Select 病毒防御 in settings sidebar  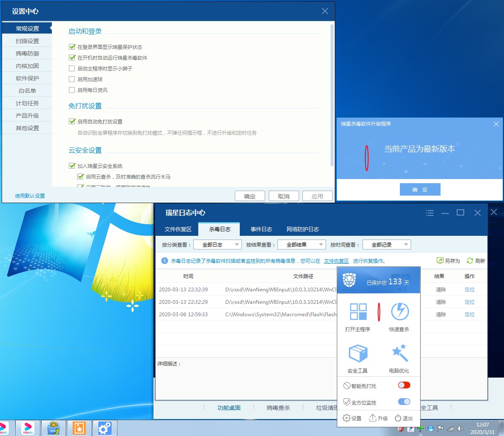coord(27,53)
